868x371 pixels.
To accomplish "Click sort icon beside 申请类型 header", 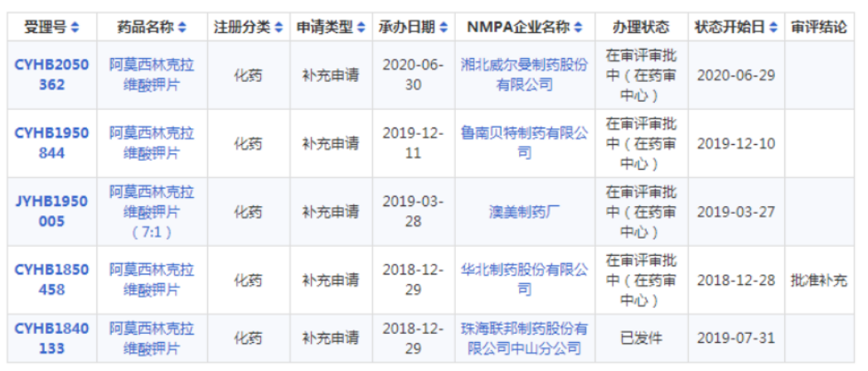I will coord(361,27).
